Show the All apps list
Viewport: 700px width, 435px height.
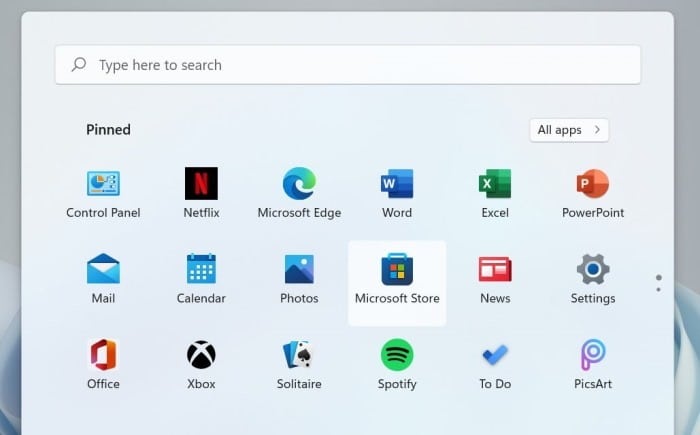click(569, 130)
